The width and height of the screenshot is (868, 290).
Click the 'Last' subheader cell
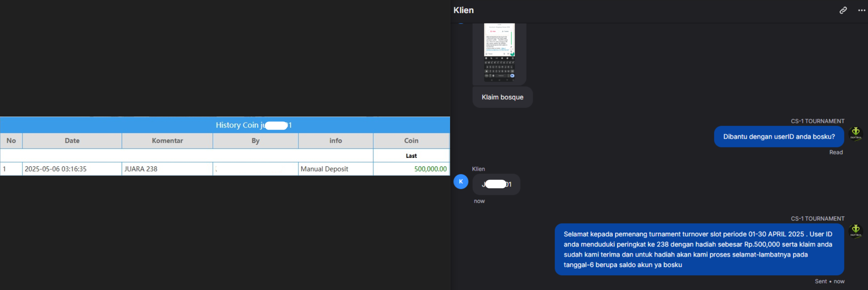point(411,155)
